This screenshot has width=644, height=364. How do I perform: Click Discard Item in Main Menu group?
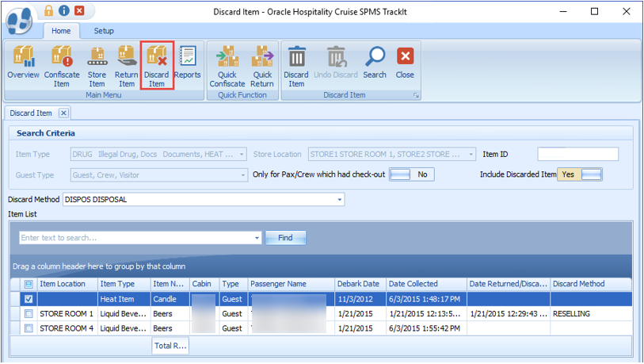[157, 67]
